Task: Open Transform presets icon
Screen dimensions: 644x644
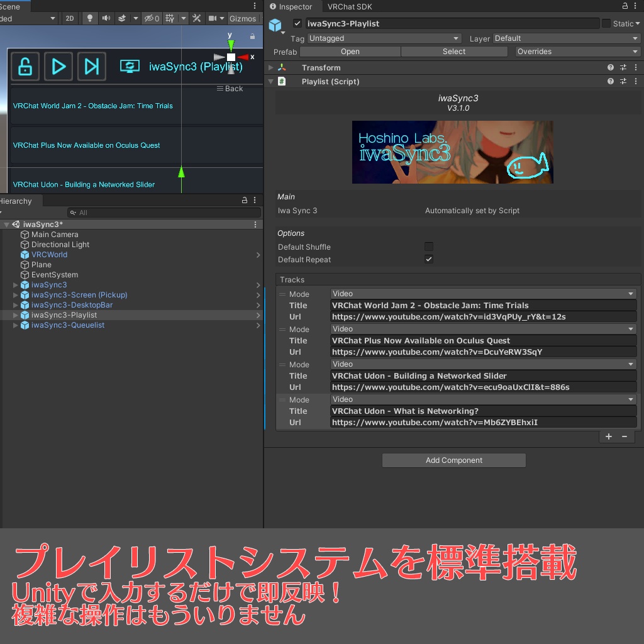Action: click(623, 67)
